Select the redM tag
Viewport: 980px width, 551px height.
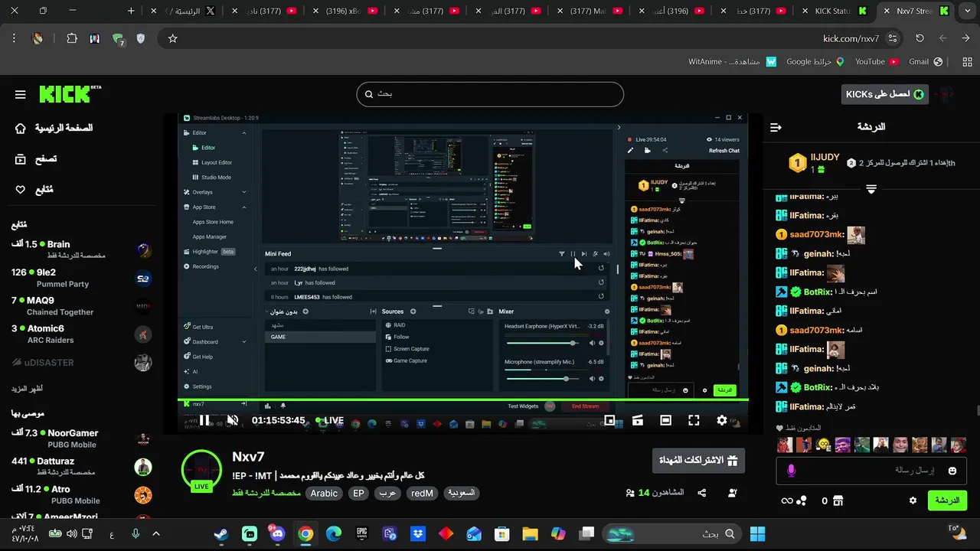(422, 494)
